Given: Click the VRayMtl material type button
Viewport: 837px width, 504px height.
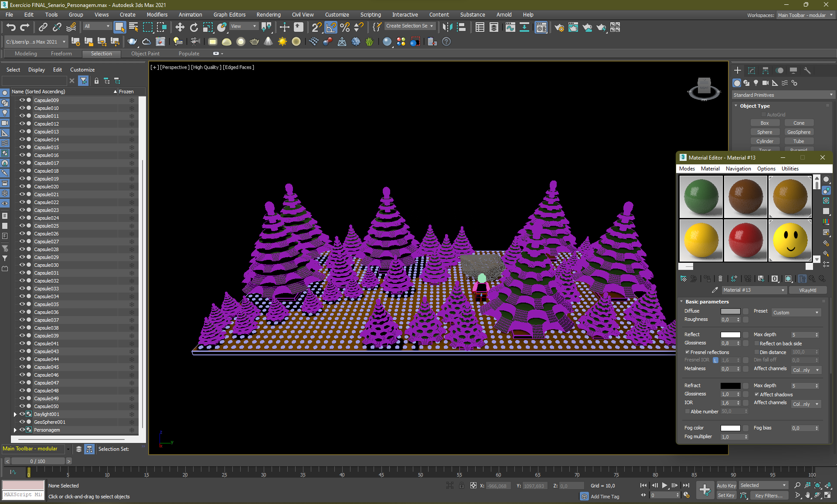Looking at the screenshot, I should (807, 290).
